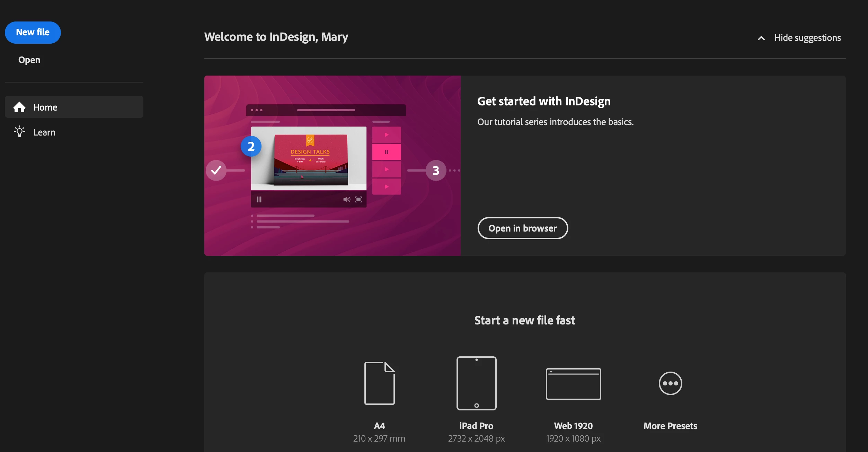Open More Presets ellipsis icon
Image resolution: width=868 pixels, height=452 pixels.
670,383
